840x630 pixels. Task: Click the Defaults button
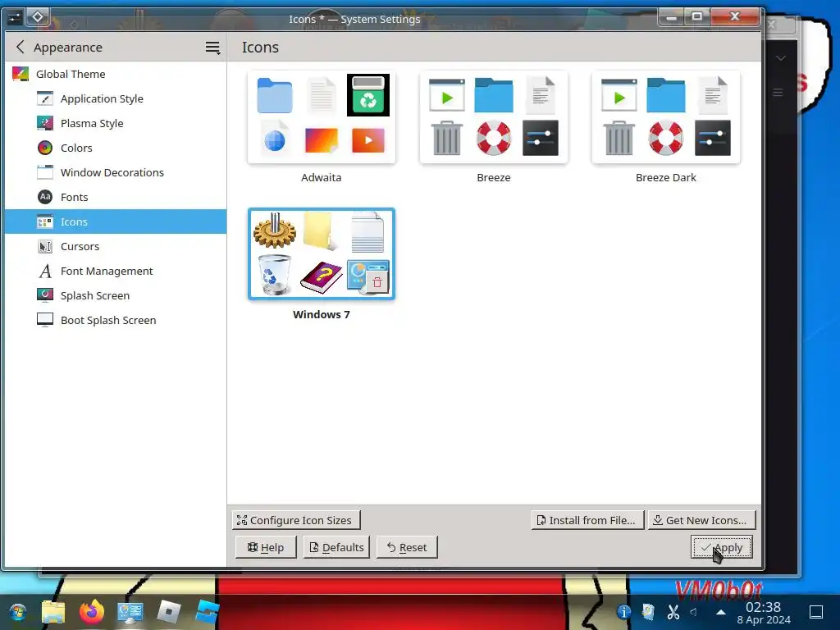click(337, 547)
